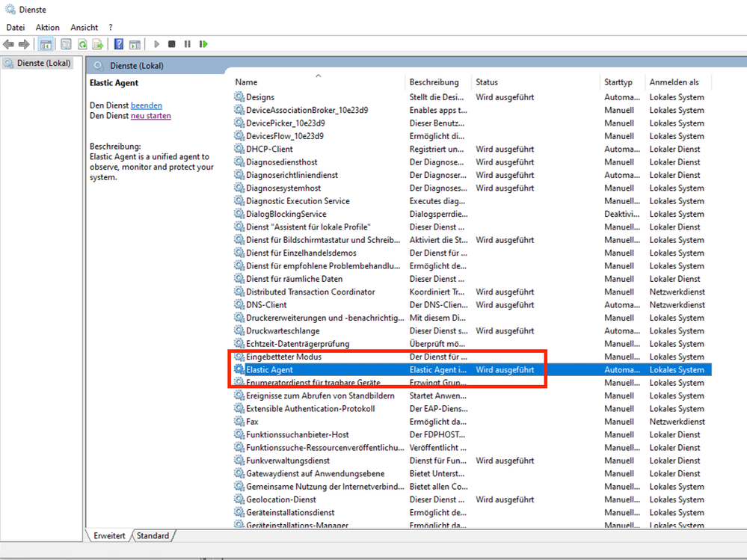Switch to the Standard tab
This screenshot has height=560, width=747.
point(153,536)
